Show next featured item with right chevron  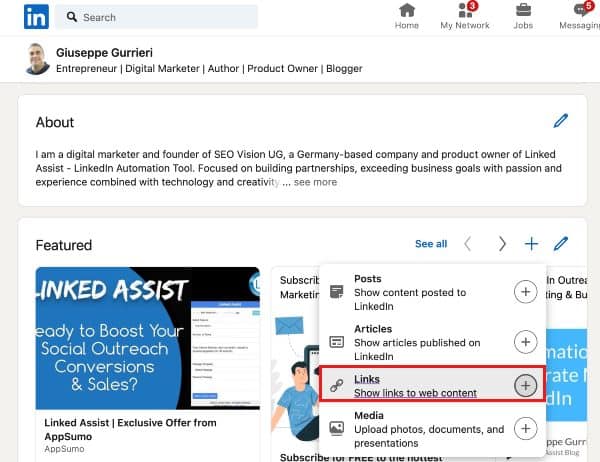[x=502, y=244]
